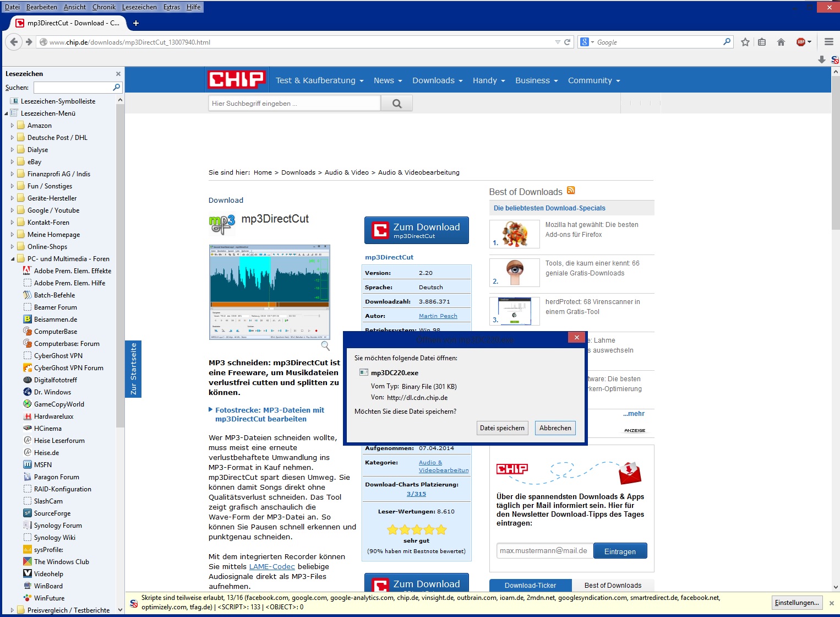Open the Hardwareluxx bookmark
Viewport: 840px width, 617px height.
click(53, 416)
